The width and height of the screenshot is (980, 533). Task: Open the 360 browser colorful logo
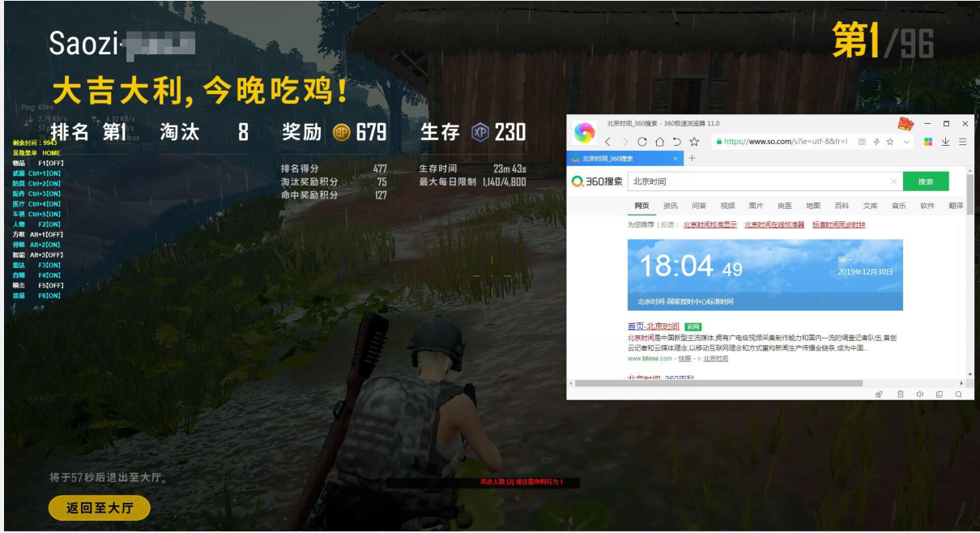[x=584, y=133]
